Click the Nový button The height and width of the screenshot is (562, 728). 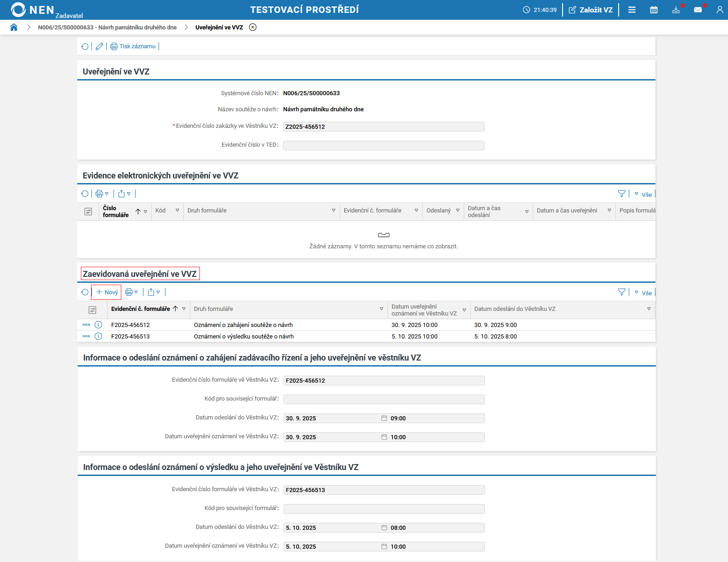pyautogui.click(x=107, y=292)
